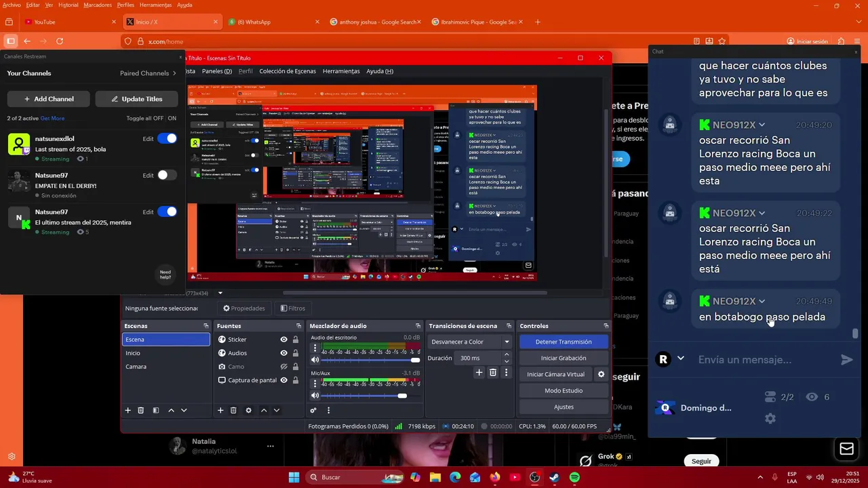This screenshot has width=868, height=488.
Task: Move scene up with Escenas up arrow
Action: [x=171, y=410]
